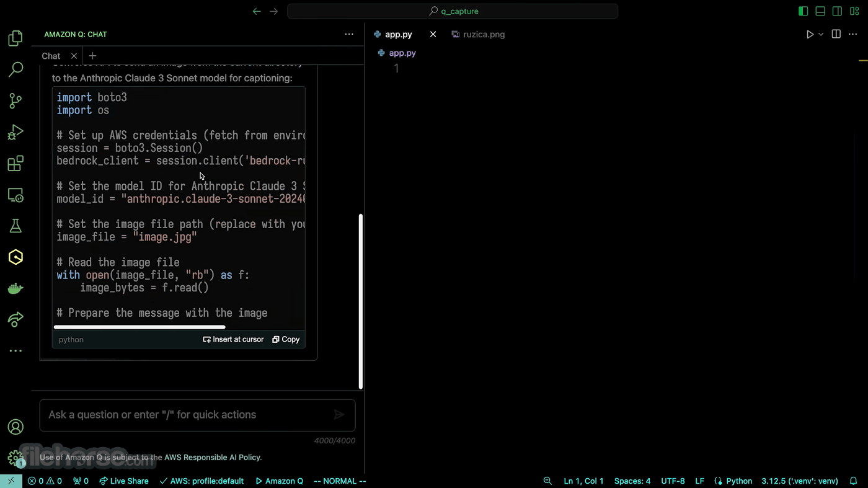This screenshot has width=868, height=488.
Task: Go forward using the right arrow
Action: coord(273,11)
